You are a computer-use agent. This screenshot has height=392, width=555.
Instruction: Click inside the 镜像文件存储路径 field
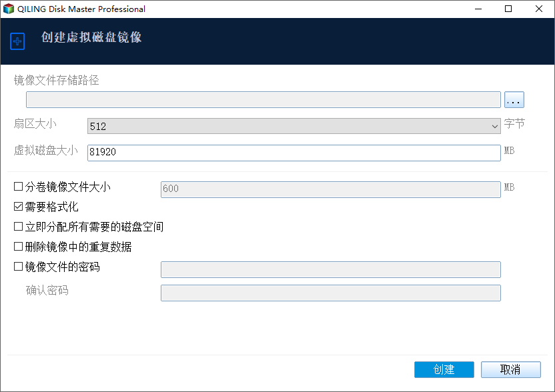(x=263, y=99)
